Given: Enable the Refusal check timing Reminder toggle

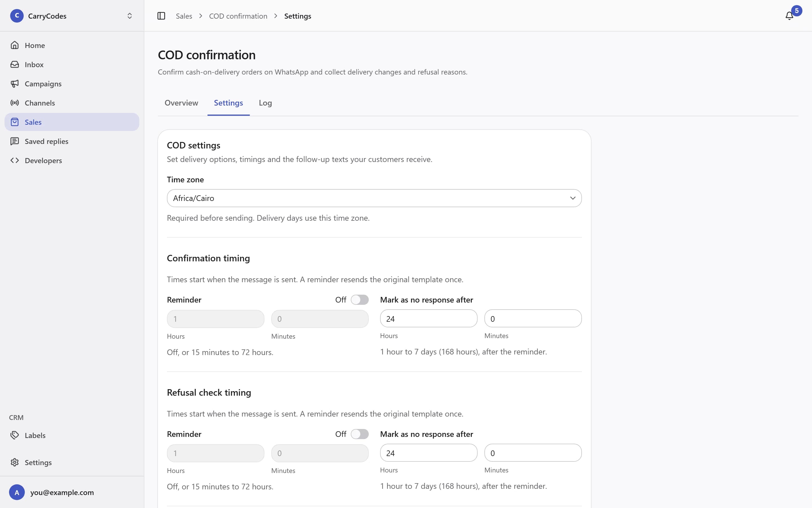Looking at the screenshot, I should tap(360, 434).
